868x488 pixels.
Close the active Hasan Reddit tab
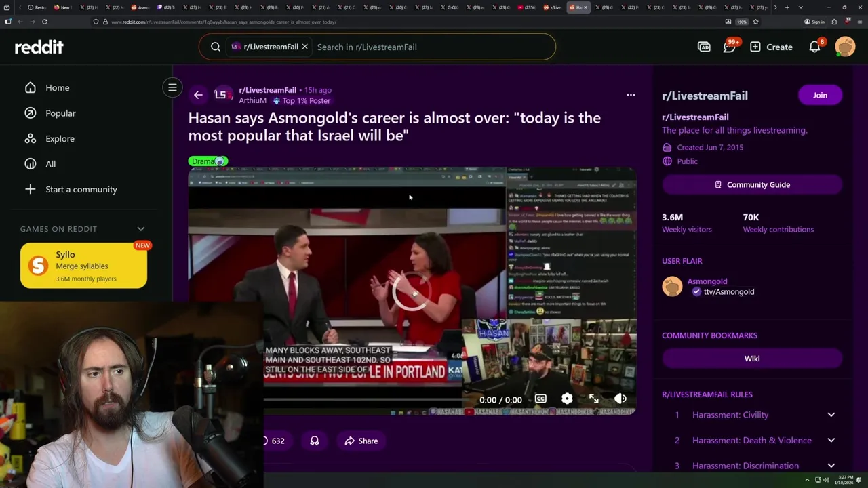click(x=587, y=7)
